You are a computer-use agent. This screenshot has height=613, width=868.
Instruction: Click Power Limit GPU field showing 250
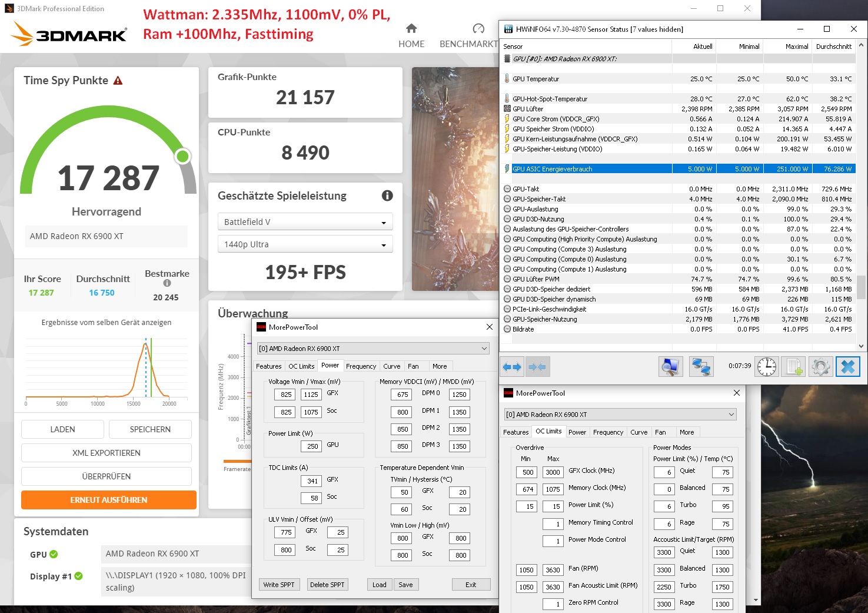pyautogui.click(x=311, y=446)
